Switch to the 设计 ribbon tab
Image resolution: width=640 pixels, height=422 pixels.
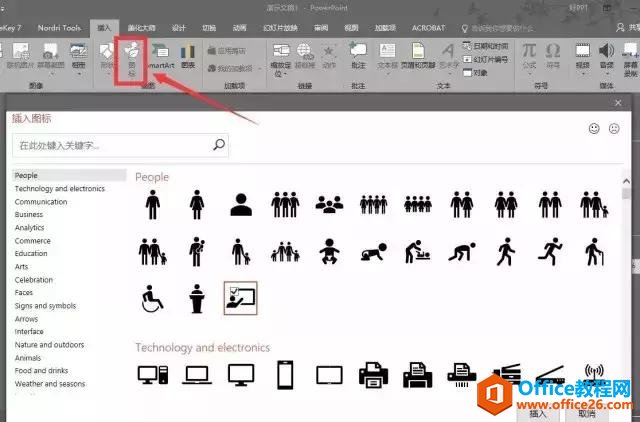point(179,28)
